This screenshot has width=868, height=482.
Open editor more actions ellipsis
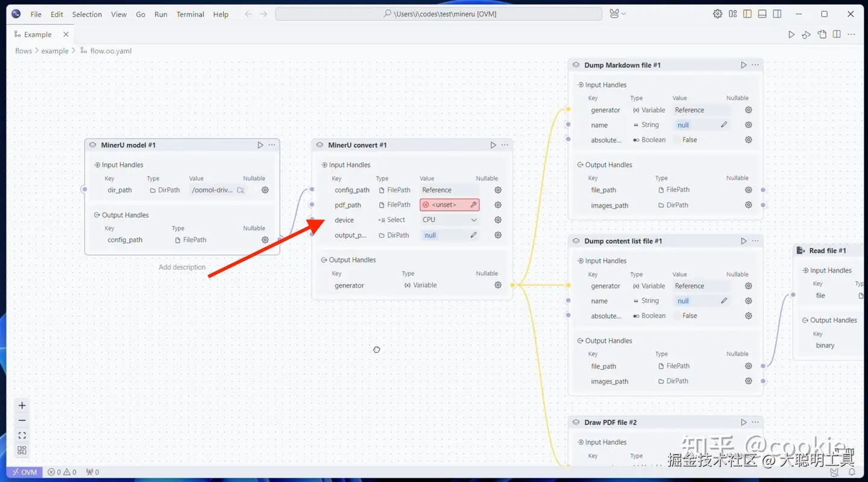pos(851,34)
